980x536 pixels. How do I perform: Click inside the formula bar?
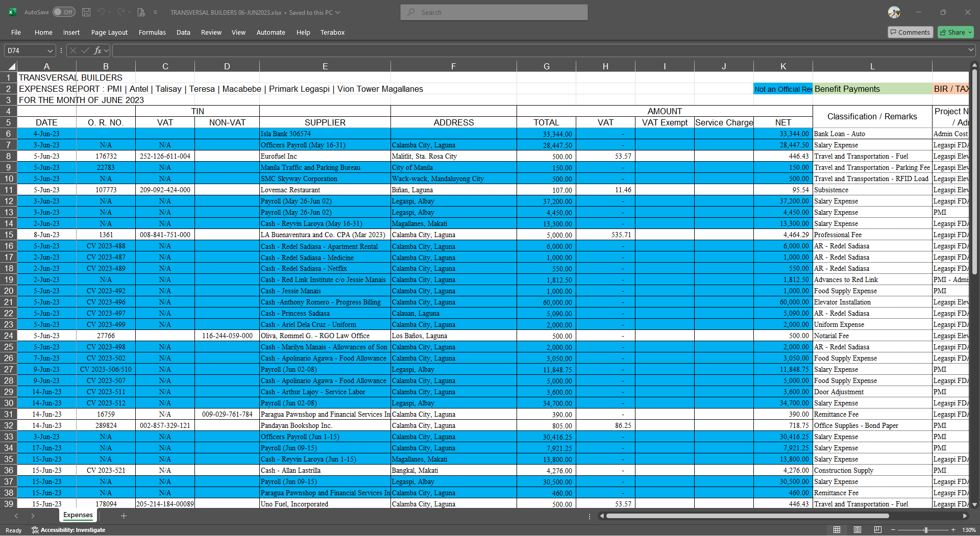(539, 50)
